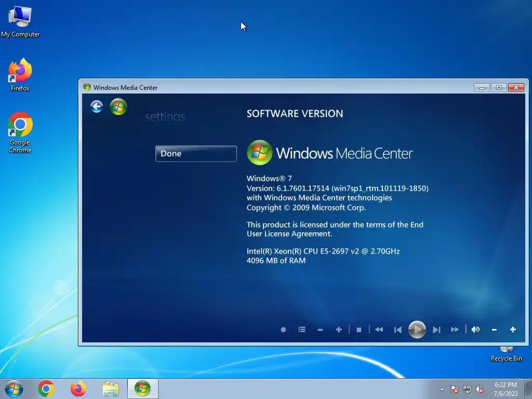Viewport: 532px width, 399px height.
Task: Stop playback with the stop button
Action: 359,329
